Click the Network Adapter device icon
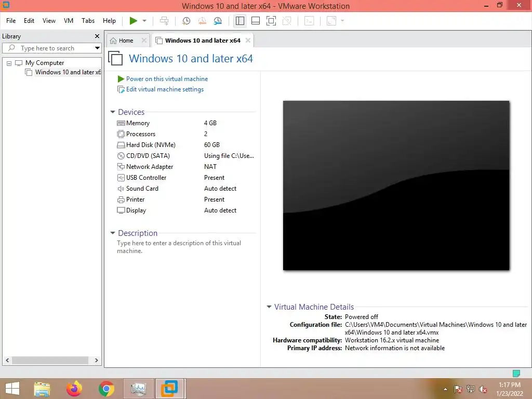The height and width of the screenshot is (399, 532). point(121,167)
